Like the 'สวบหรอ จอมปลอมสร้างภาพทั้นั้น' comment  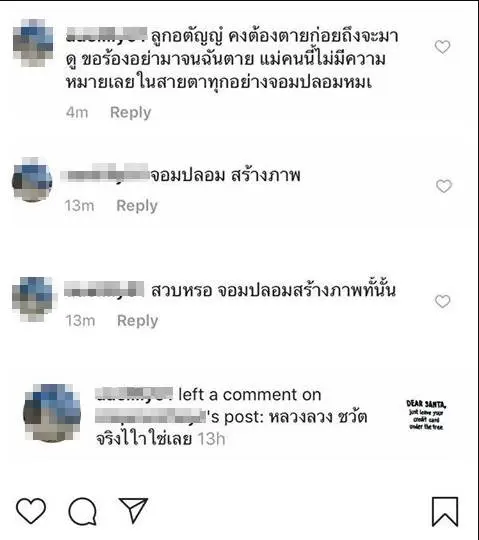(x=442, y=301)
